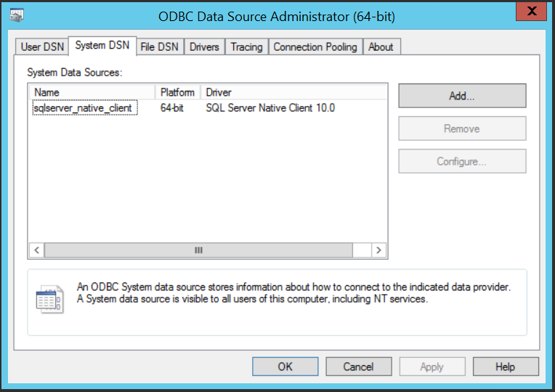Open the Tracing tab
This screenshot has height=392, width=555.
[246, 46]
